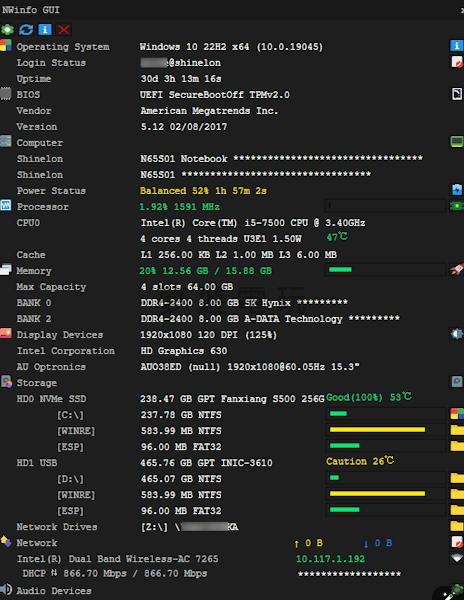Select the Uptime value '30d 3h 13m 16s'
The height and width of the screenshot is (600, 464).
click(x=181, y=79)
